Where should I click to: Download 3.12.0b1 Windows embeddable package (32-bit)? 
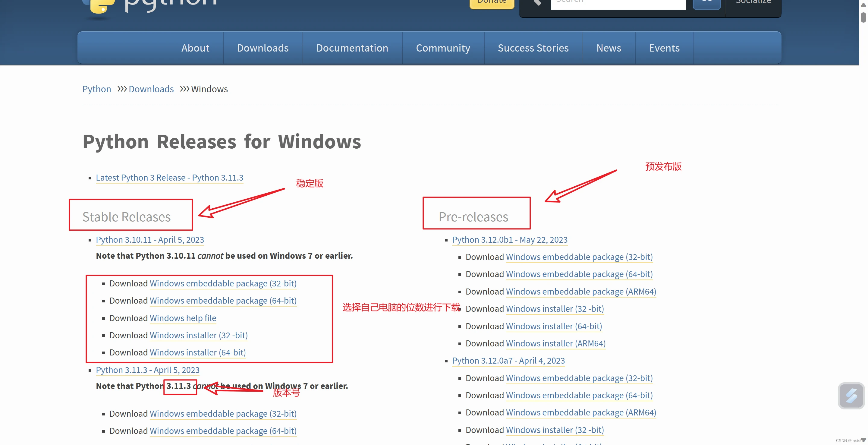[x=579, y=257]
